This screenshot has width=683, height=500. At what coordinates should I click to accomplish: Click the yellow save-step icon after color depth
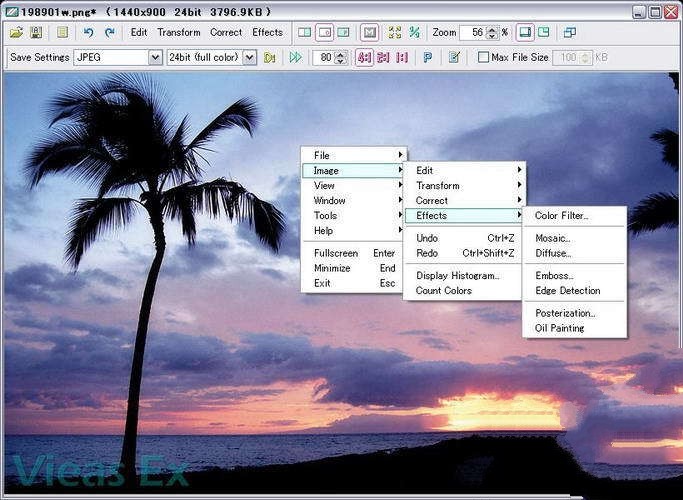pyautogui.click(x=270, y=57)
